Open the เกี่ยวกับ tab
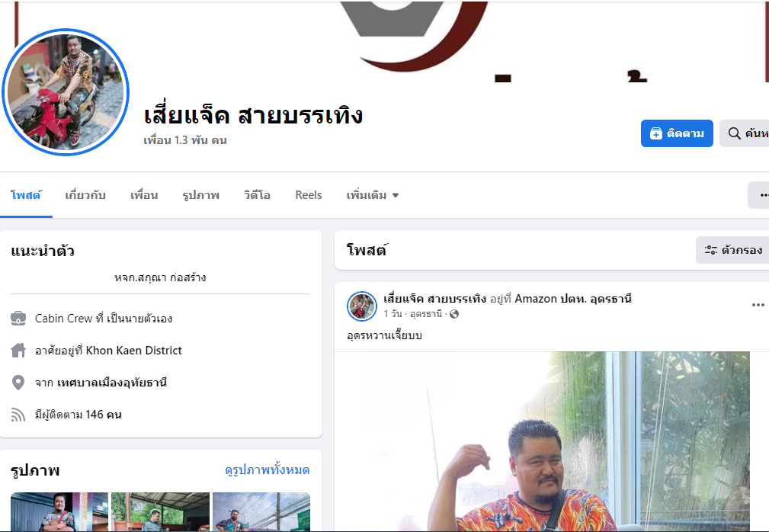 tap(85, 195)
